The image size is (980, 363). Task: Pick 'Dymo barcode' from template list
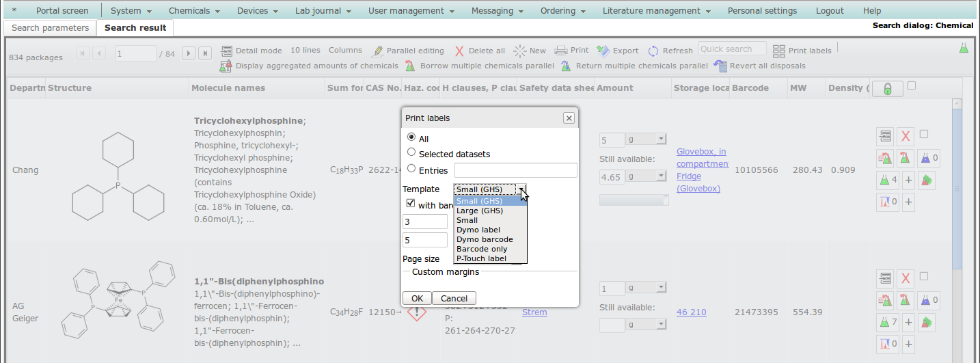click(485, 239)
